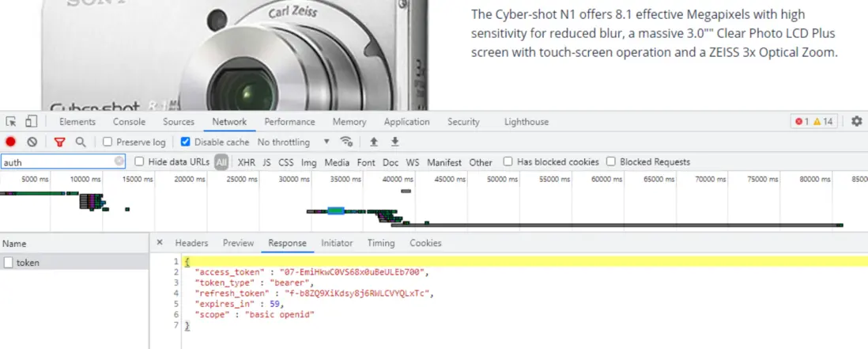Clear the network log
The width and height of the screenshot is (868, 349).
point(32,142)
